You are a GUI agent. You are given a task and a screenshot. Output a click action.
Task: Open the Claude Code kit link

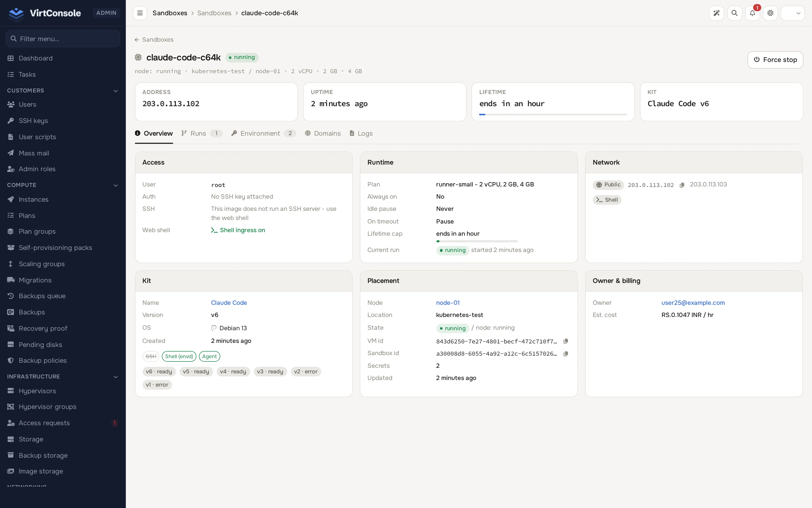click(x=229, y=303)
